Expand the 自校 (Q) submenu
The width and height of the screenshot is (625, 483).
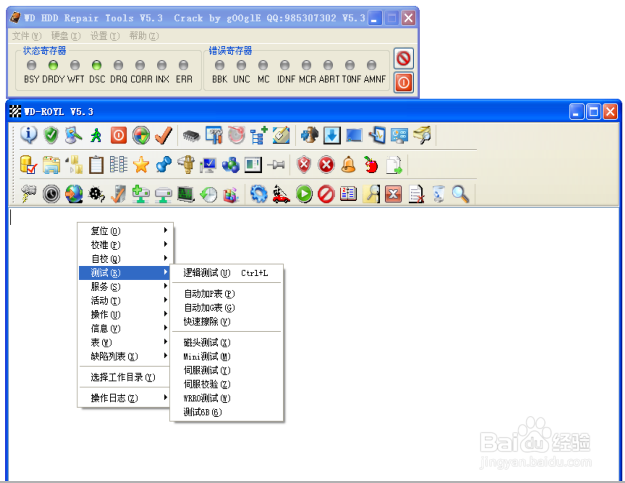pyautogui.click(x=124, y=259)
